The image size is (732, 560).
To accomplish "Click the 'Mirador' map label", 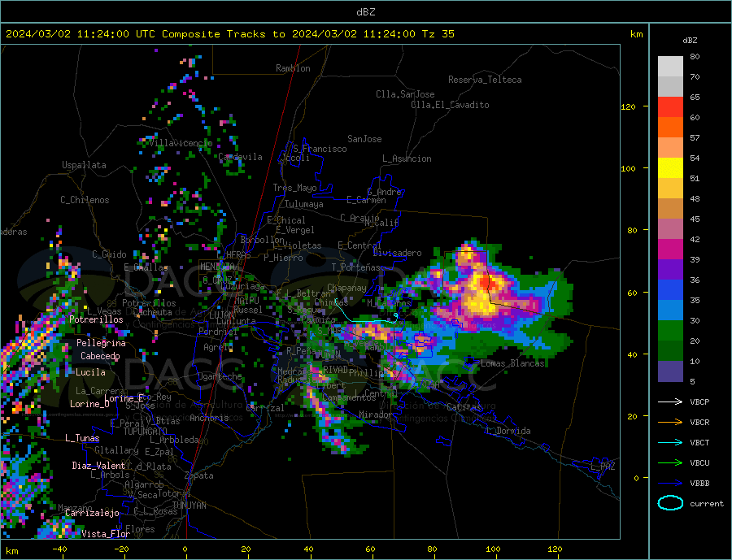I will pyautogui.click(x=376, y=415).
